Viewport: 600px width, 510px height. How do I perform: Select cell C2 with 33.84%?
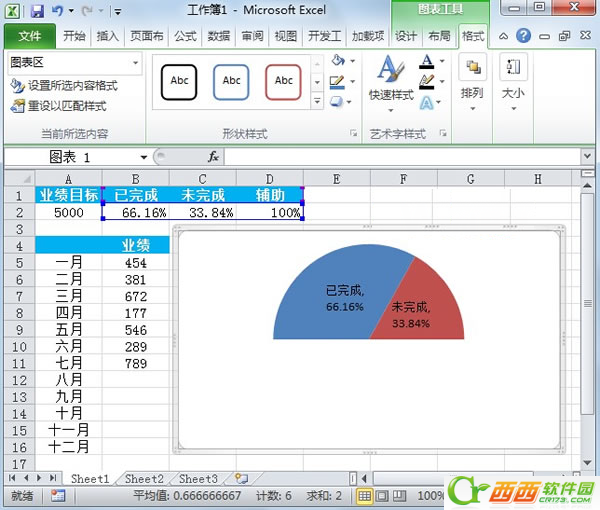(202, 212)
